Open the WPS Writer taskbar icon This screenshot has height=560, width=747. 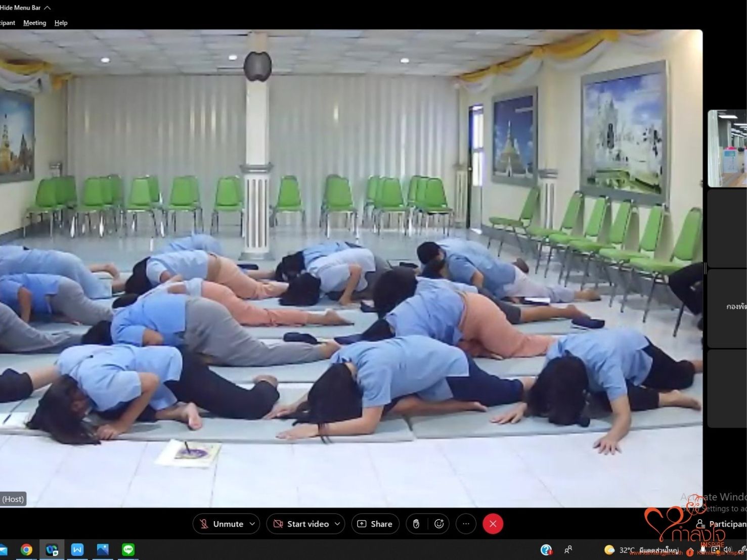[77, 550]
